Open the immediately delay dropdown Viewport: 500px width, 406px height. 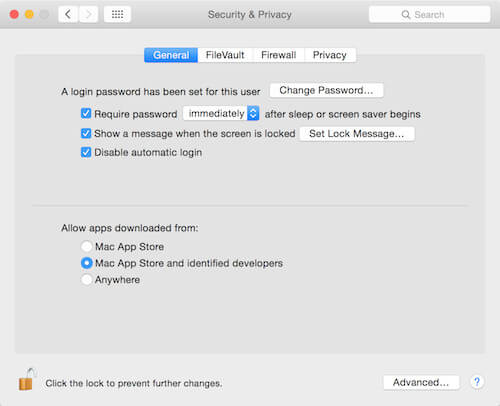click(221, 114)
